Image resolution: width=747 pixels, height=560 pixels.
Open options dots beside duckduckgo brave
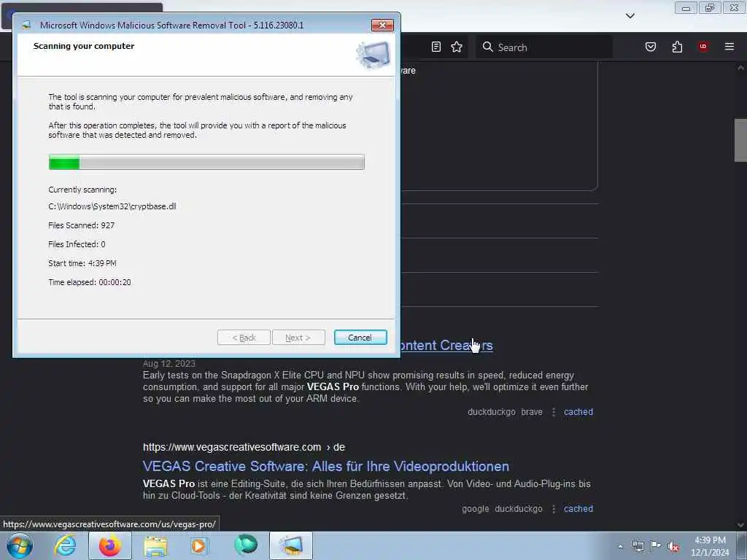click(554, 412)
